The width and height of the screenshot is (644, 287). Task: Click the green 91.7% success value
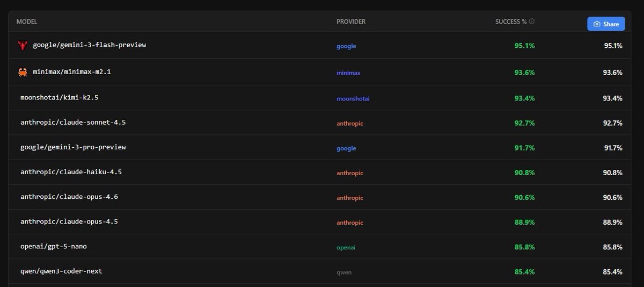pos(524,148)
